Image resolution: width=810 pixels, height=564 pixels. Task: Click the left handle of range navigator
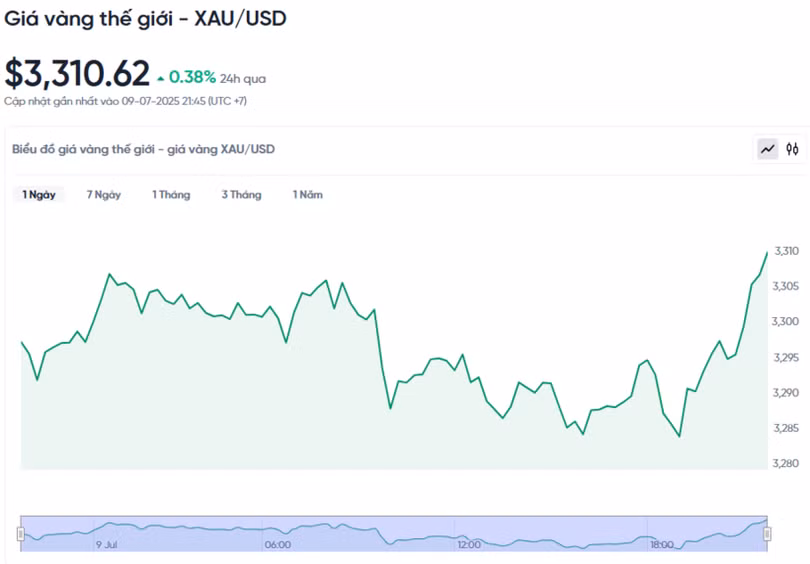pyautogui.click(x=21, y=534)
